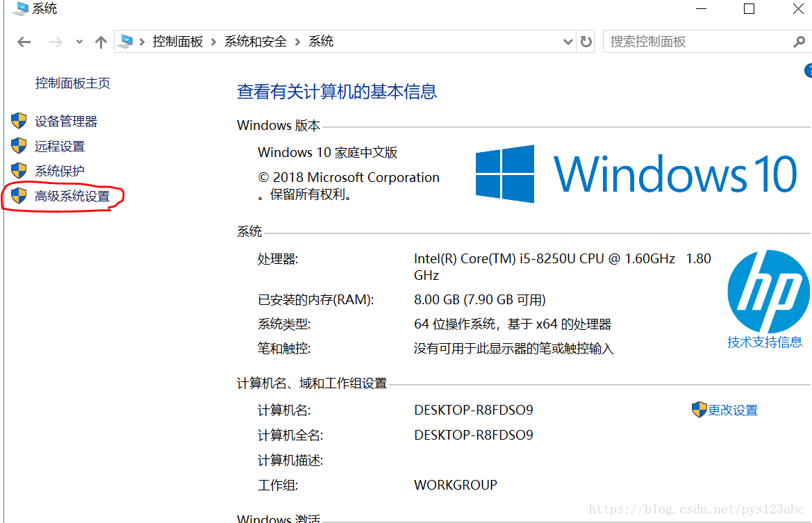Click the system window title icon
This screenshot has width=812, height=523.
[20, 8]
